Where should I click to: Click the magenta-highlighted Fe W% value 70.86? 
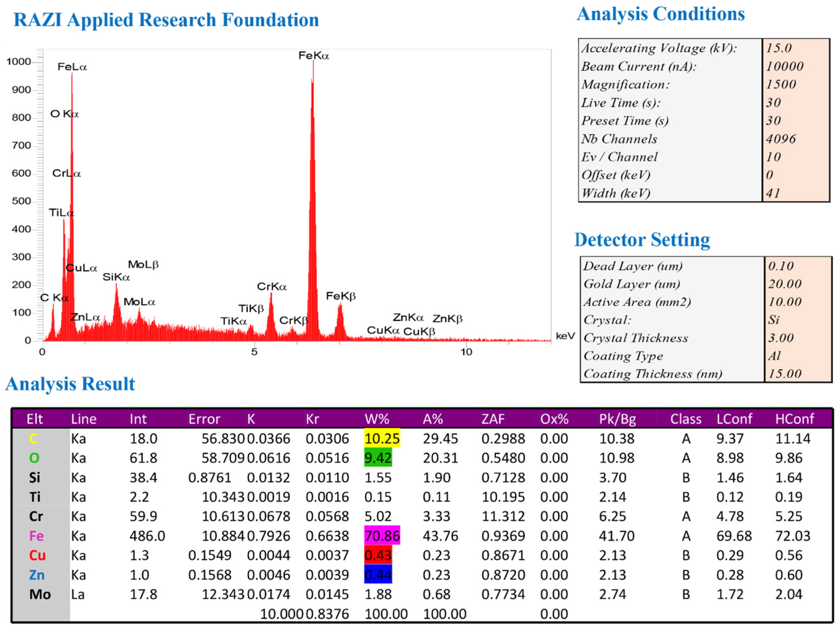[x=382, y=536]
